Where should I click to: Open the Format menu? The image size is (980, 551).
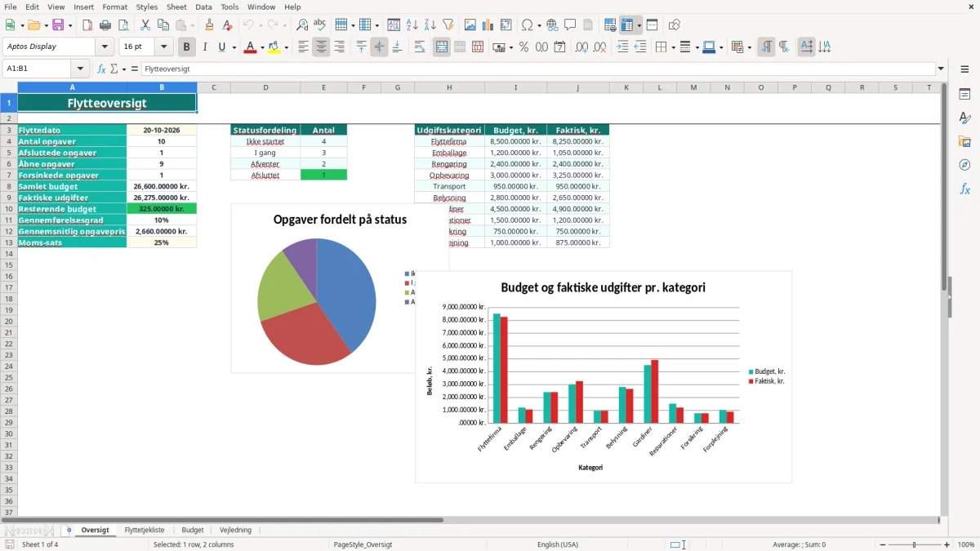click(114, 7)
